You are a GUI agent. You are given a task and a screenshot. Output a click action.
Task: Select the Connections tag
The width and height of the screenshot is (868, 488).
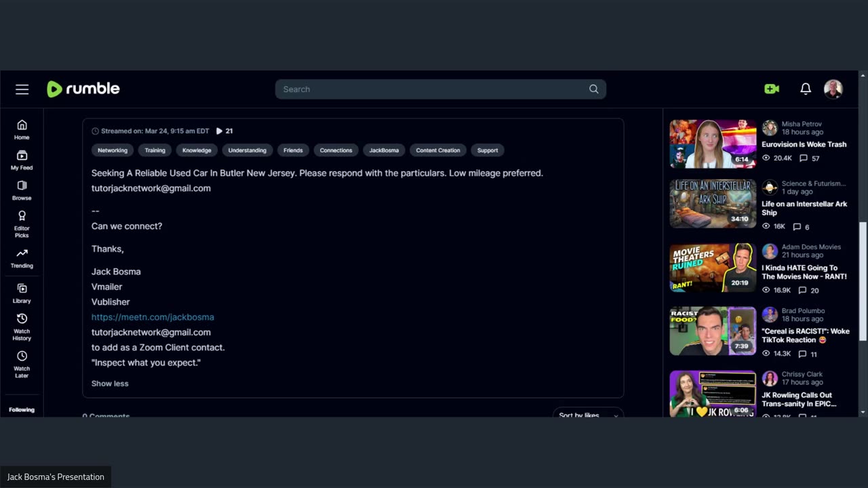336,150
